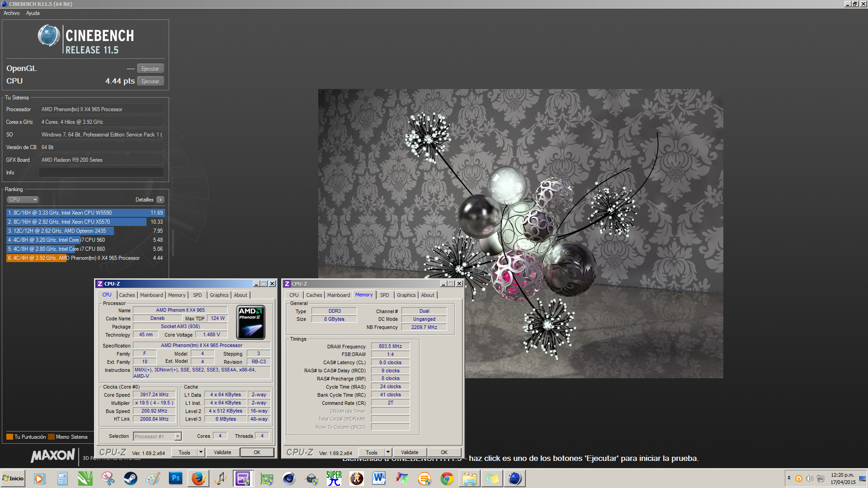Expand hidden system tray icons chevron
Image resolution: width=868 pixels, height=488 pixels.
tap(789, 478)
